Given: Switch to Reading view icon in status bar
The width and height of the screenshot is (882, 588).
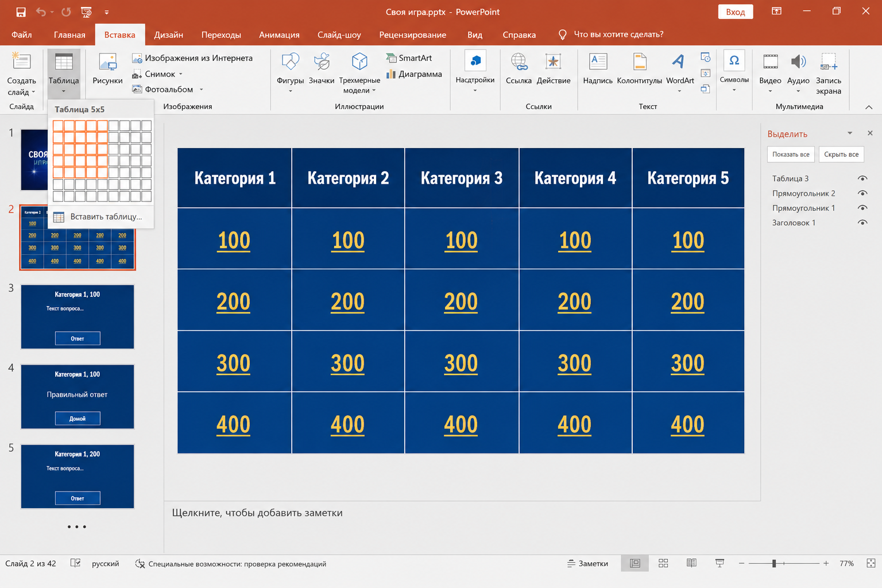Looking at the screenshot, I should [x=691, y=563].
